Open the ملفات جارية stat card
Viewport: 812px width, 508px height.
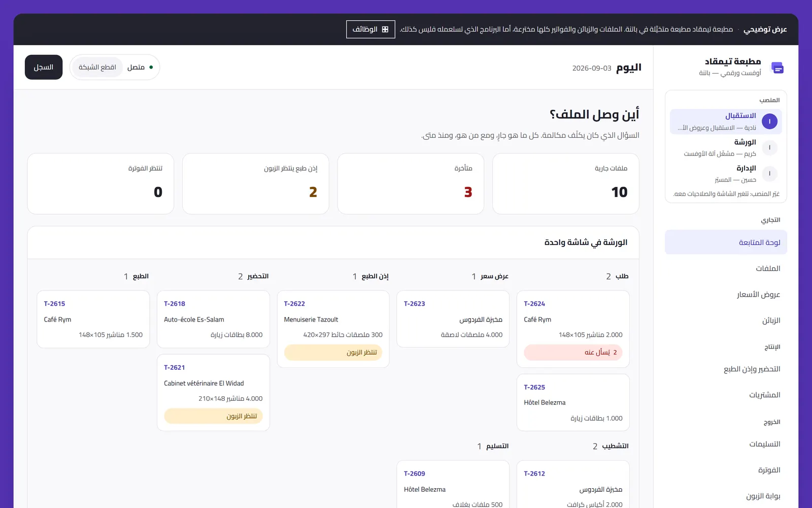click(565, 183)
